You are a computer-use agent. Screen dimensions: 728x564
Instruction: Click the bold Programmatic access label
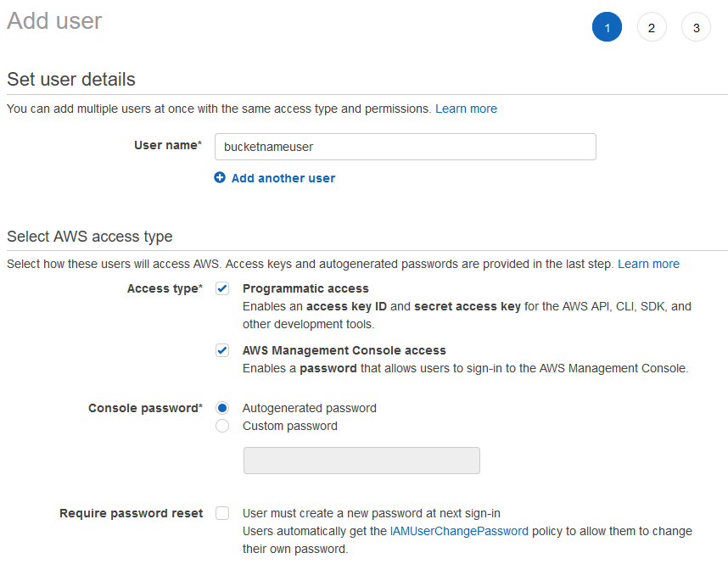[305, 288]
